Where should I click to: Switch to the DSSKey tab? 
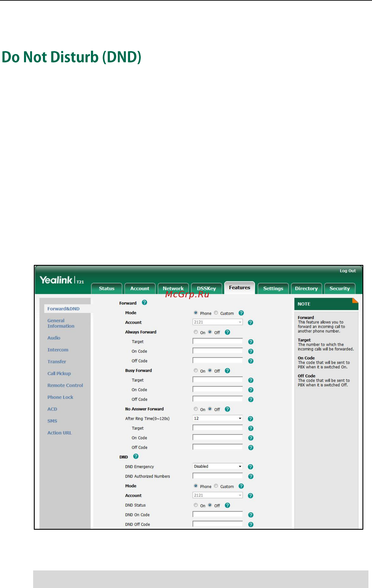click(207, 289)
